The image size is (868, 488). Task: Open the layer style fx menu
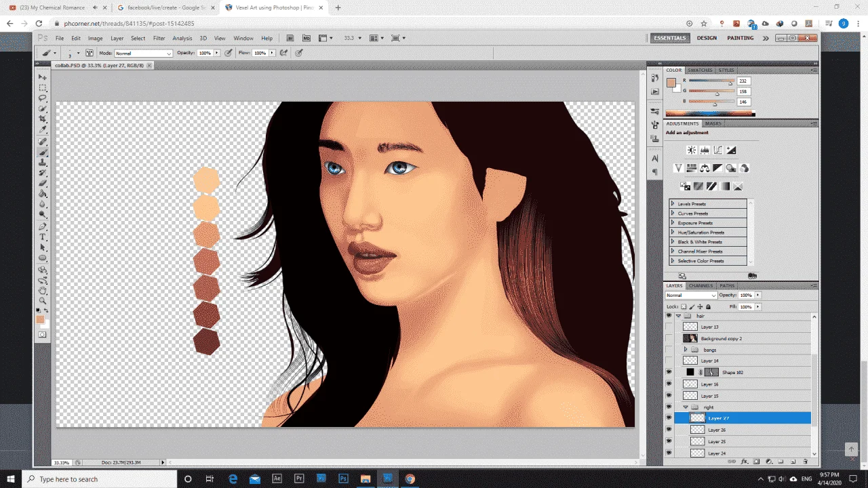(744, 462)
